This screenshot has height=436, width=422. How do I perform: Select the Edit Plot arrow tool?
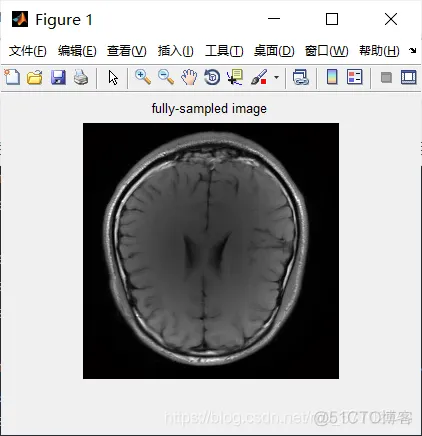click(x=113, y=78)
